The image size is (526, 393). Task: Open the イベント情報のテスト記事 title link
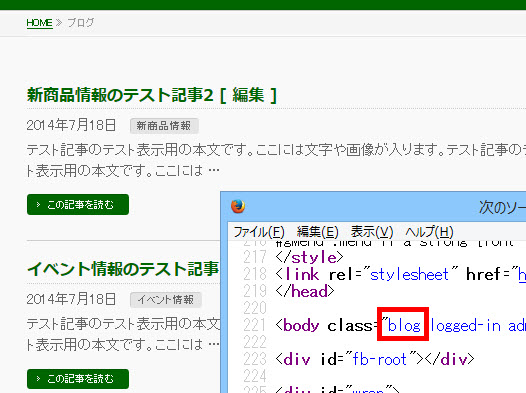[x=123, y=269]
